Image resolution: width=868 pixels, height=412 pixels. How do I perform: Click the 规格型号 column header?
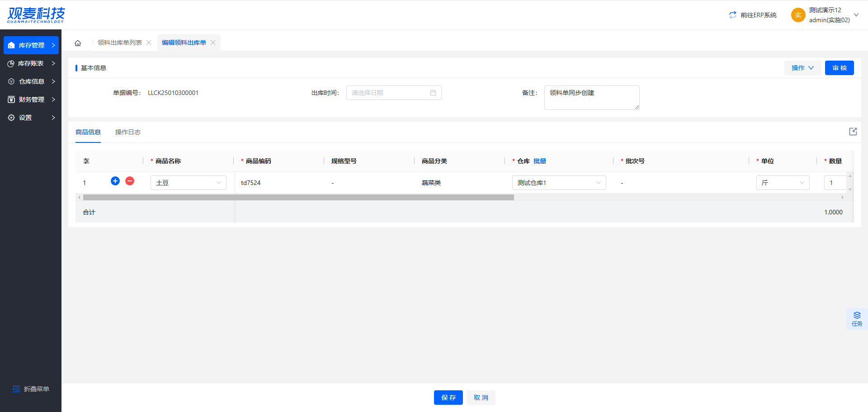(x=344, y=161)
